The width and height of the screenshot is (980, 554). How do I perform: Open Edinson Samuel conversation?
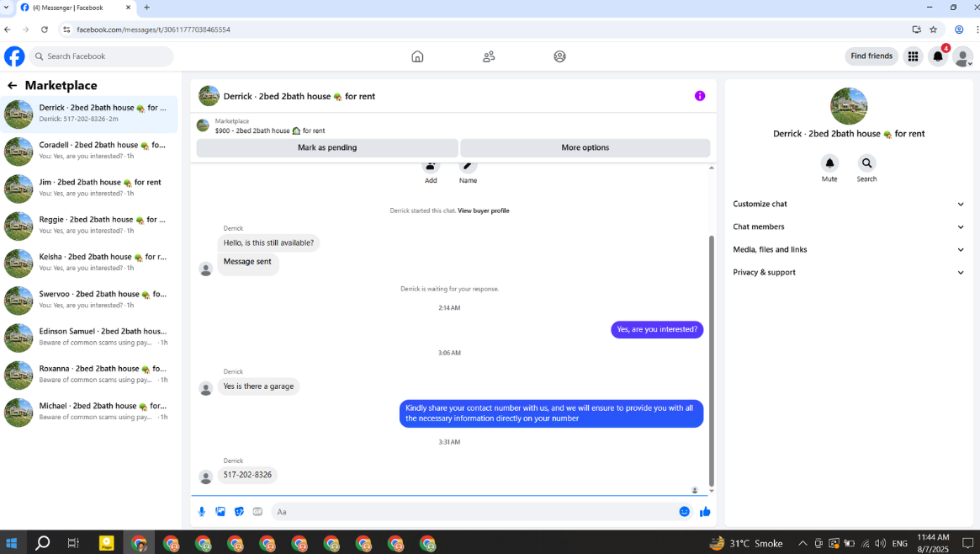click(89, 338)
